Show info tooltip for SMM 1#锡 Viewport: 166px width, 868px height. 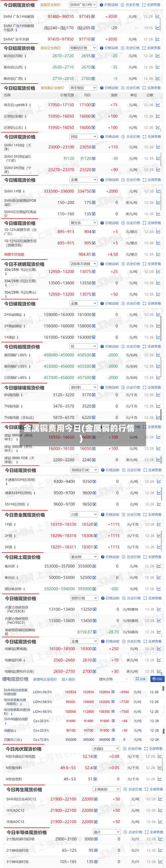[x=24, y=191]
